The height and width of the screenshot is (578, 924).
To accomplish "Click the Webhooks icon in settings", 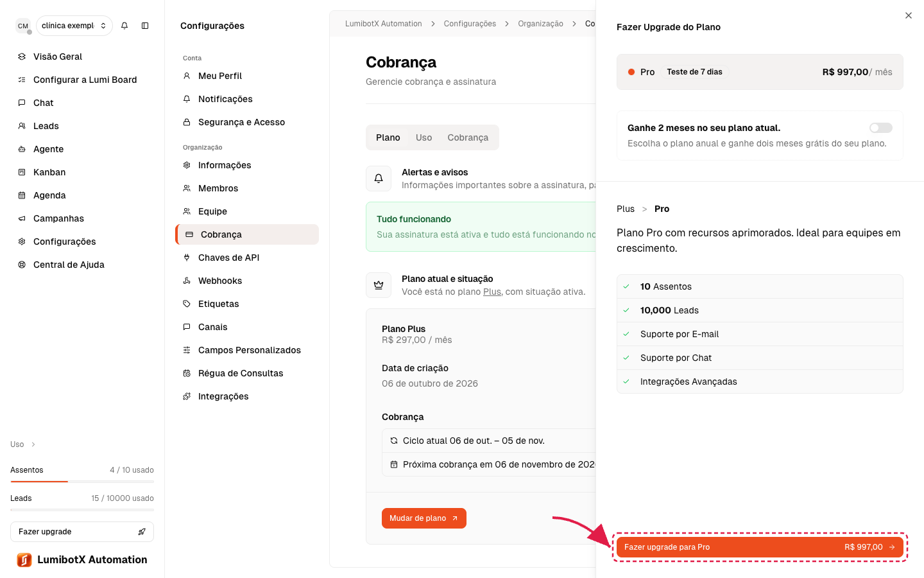I will point(187,281).
